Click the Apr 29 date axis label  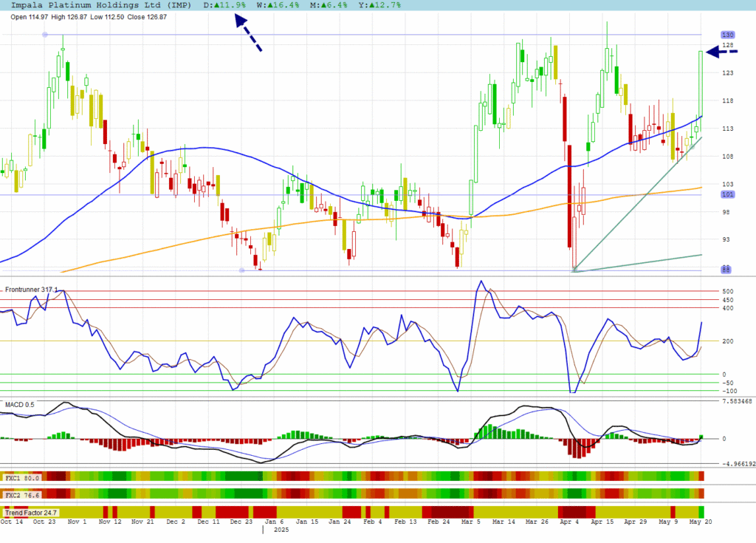click(635, 522)
